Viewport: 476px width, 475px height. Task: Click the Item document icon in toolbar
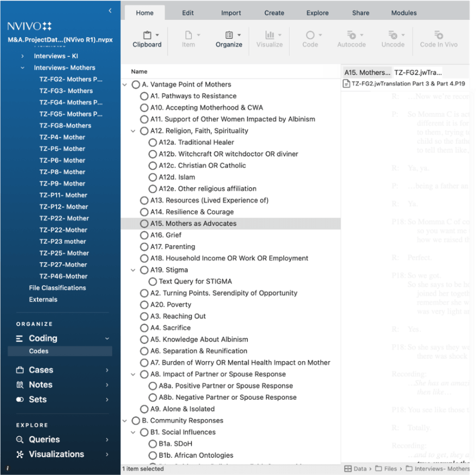[188, 35]
